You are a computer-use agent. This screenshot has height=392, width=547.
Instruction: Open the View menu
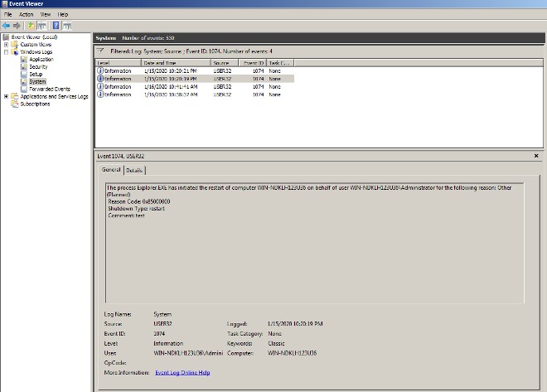(x=46, y=14)
